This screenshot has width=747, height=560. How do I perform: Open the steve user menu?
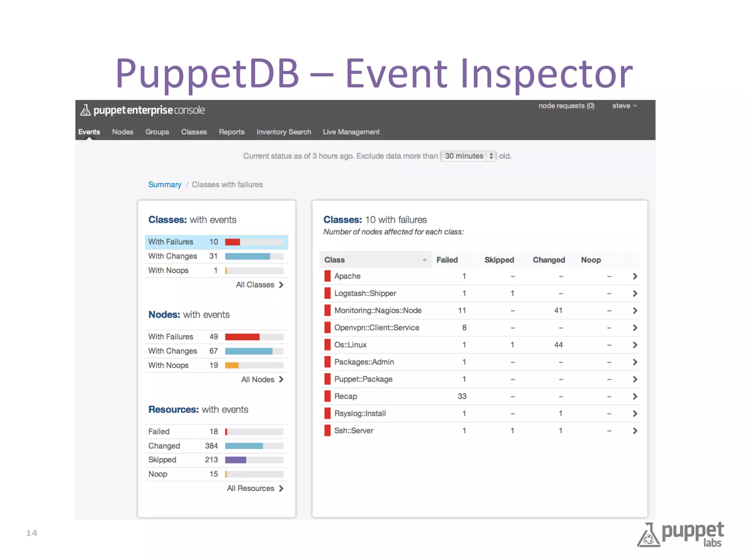624,106
